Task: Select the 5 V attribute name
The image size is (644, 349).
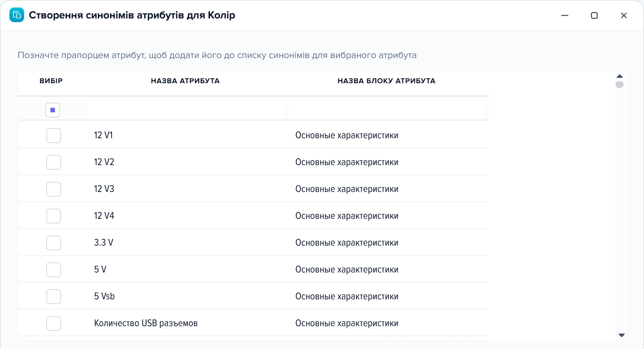Action: coord(100,269)
